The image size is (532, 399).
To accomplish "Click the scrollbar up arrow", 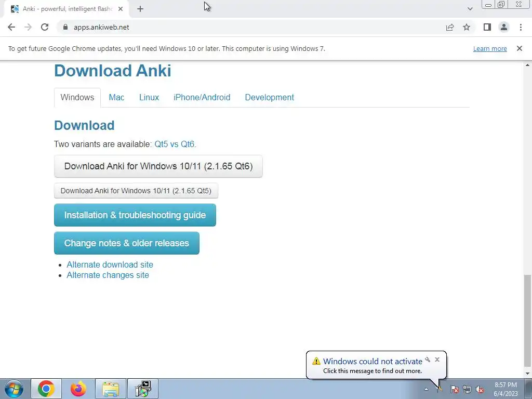I will pos(527,65).
